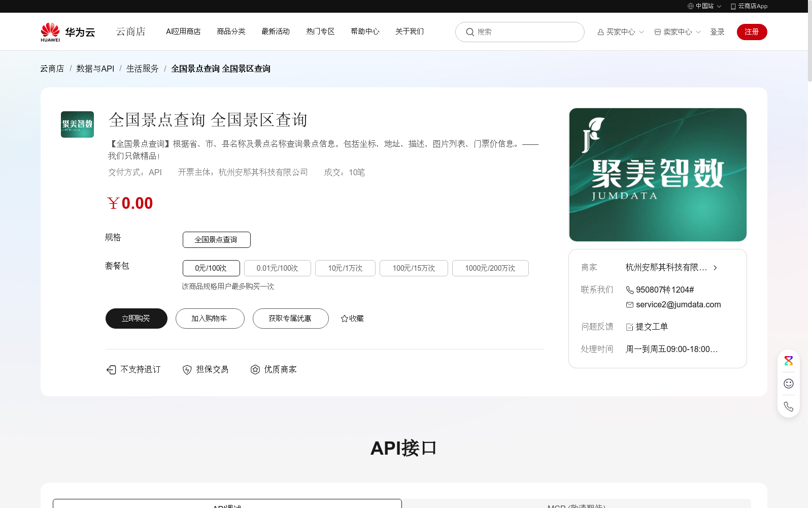Click the 云商店 title next to logo
Viewport: 812px width, 508px height.
[131, 32]
